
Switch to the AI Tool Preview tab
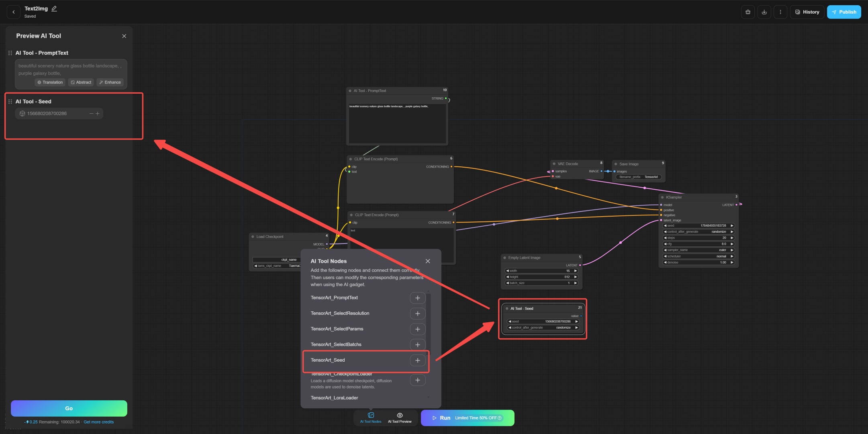point(400,418)
